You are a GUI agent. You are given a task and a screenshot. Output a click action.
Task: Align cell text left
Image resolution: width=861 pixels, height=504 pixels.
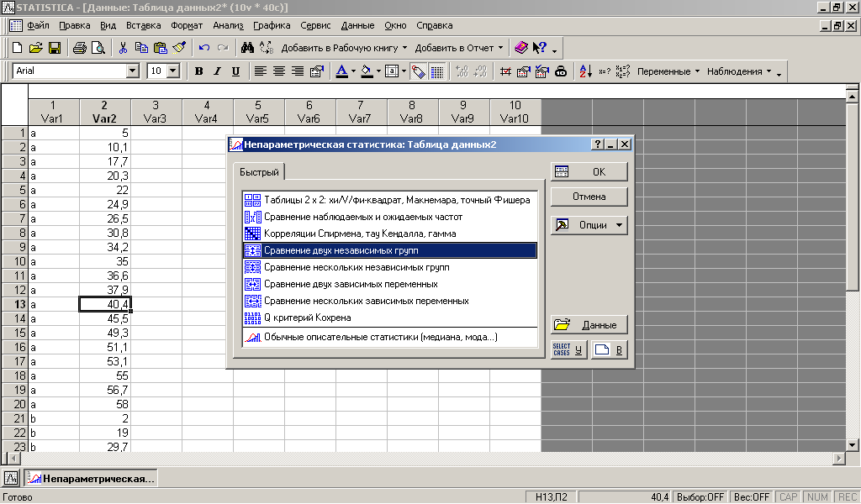coord(261,71)
